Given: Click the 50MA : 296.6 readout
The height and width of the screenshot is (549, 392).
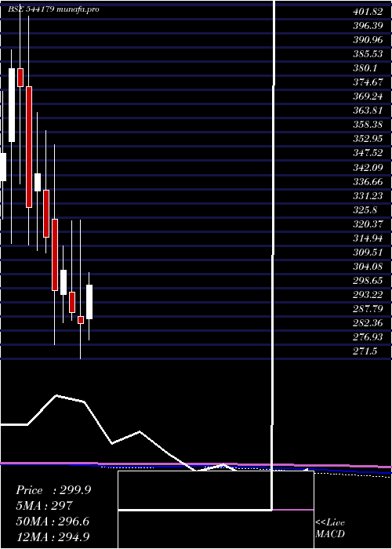Looking at the screenshot, I should pyautogui.click(x=53, y=521).
